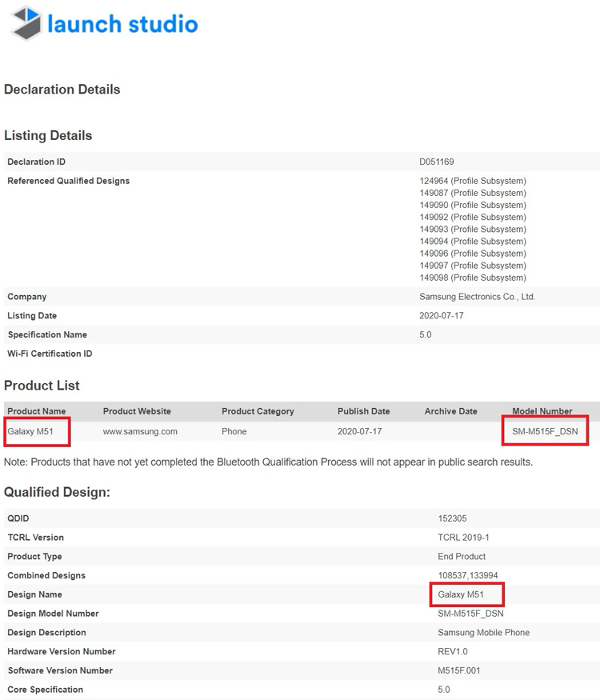Click the SM-M515F_DSN model number cell
The width and height of the screenshot is (600, 700).
545,431
